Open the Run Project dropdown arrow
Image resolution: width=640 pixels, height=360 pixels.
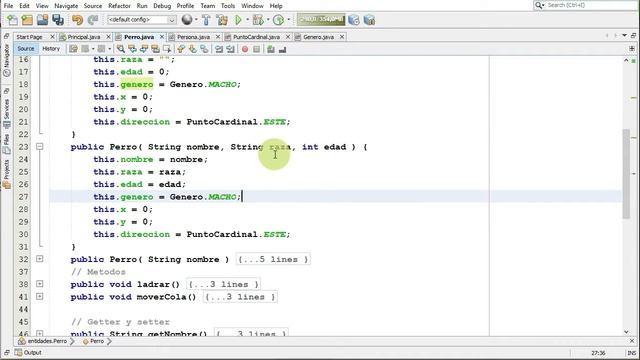pos(247,20)
